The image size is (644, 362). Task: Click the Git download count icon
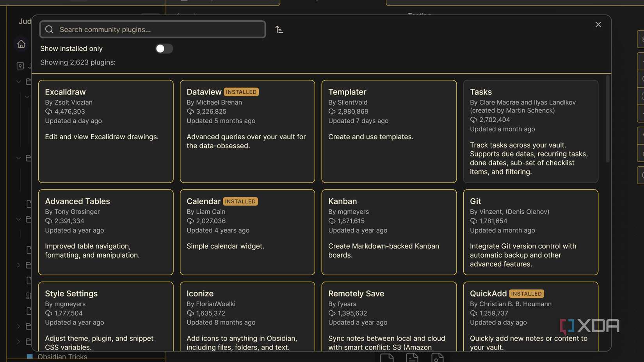coord(473,221)
